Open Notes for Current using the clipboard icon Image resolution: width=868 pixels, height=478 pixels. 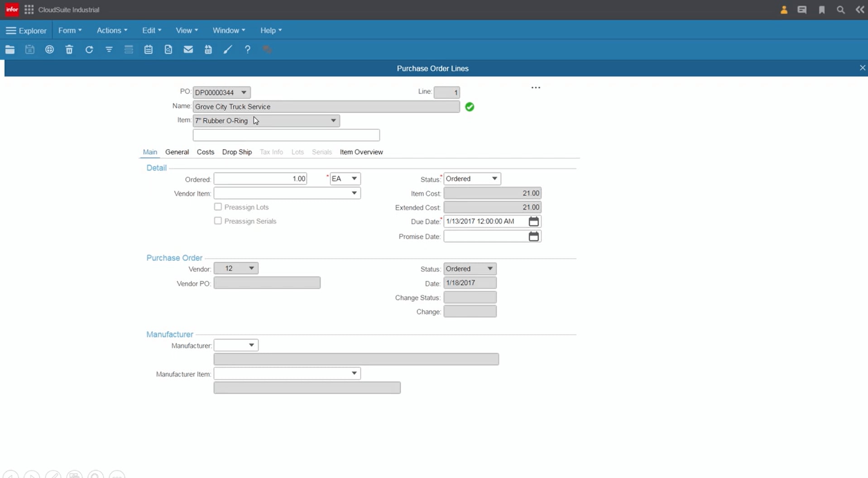click(x=149, y=49)
